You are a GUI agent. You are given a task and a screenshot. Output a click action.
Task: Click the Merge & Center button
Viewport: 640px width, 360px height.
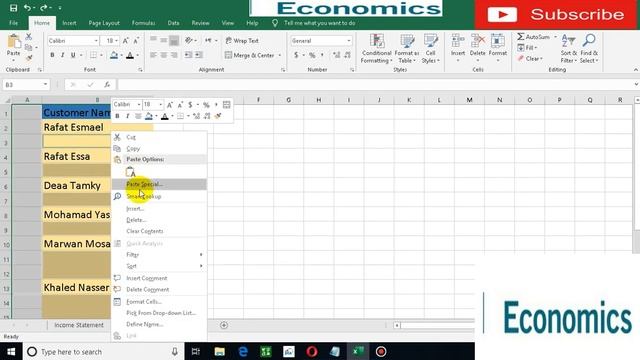[x=249, y=55]
